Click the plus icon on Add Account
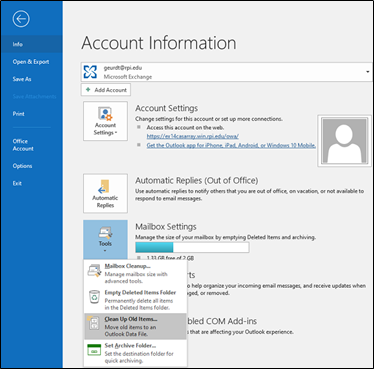The height and width of the screenshot is (369, 374). pos(88,90)
